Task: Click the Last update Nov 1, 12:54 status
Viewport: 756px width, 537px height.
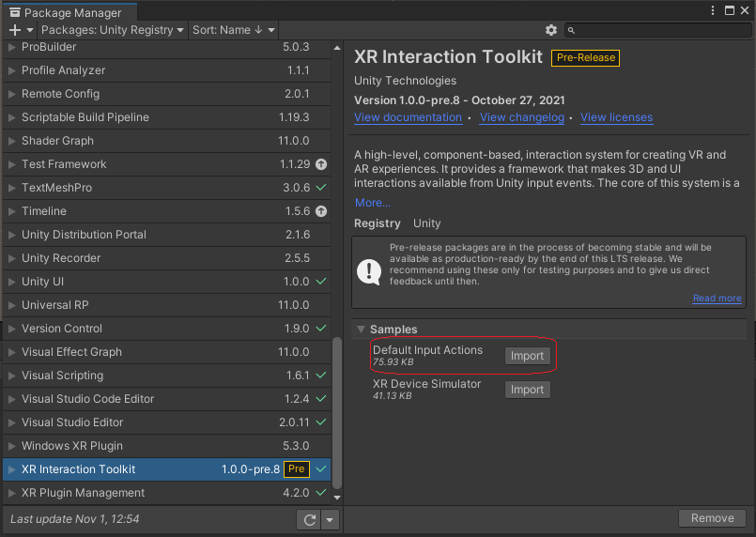Action: click(75, 519)
